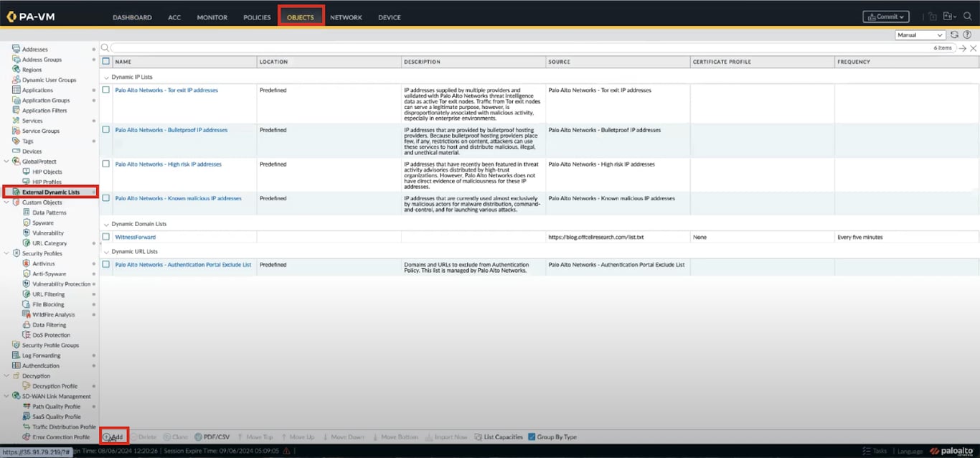Open the Addresses node icon
This screenshot has width=980, height=458.
[x=16, y=49]
